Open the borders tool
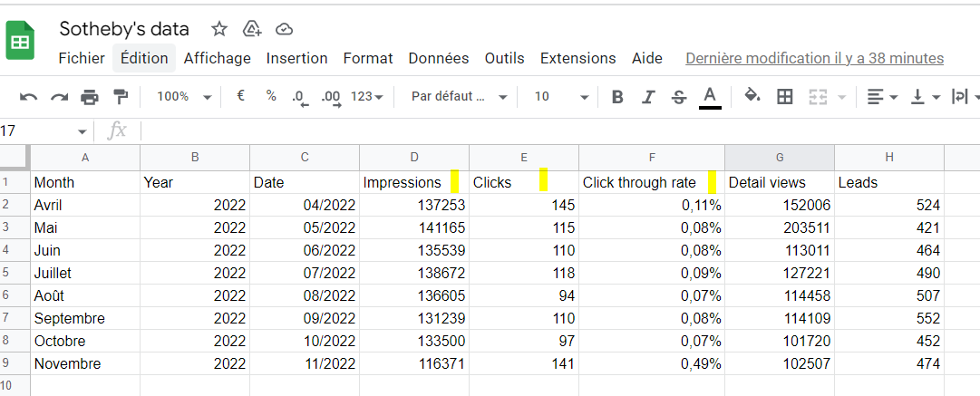 pos(785,96)
